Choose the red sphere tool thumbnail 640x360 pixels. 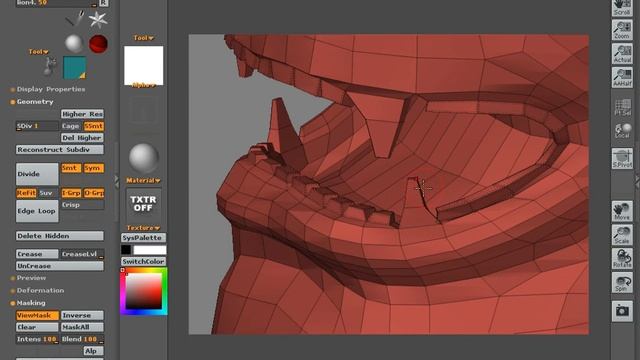point(98,44)
